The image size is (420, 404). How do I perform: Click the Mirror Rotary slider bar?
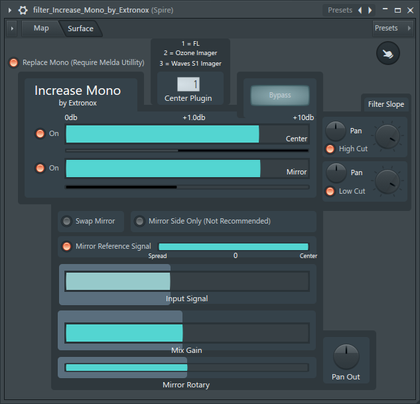click(x=187, y=368)
